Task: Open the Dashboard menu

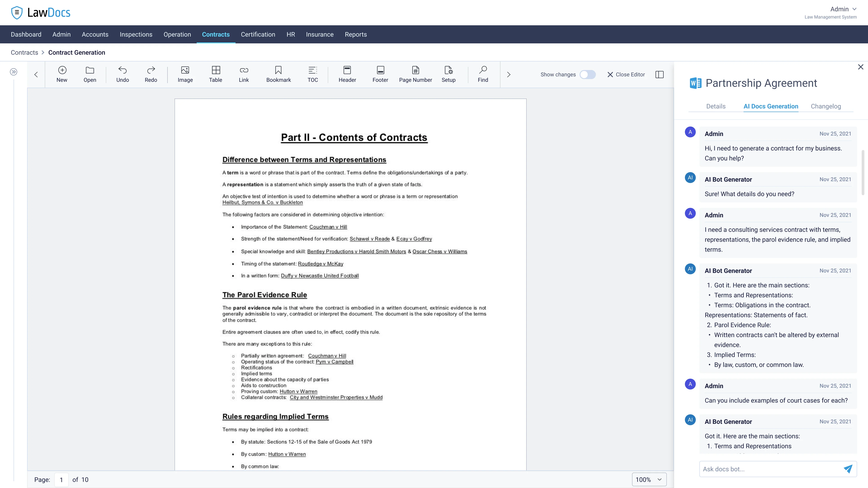Action: (26, 34)
